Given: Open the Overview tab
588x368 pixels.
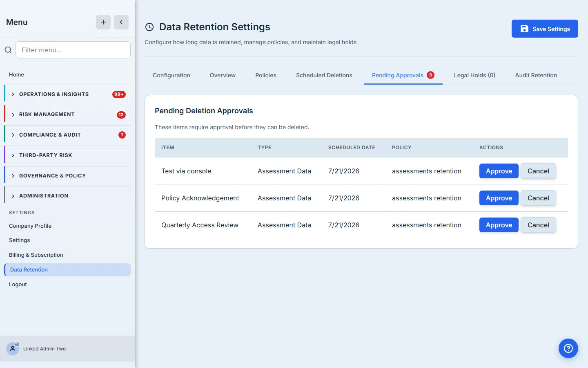Looking at the screenshot, I should (x=223, y=75).
